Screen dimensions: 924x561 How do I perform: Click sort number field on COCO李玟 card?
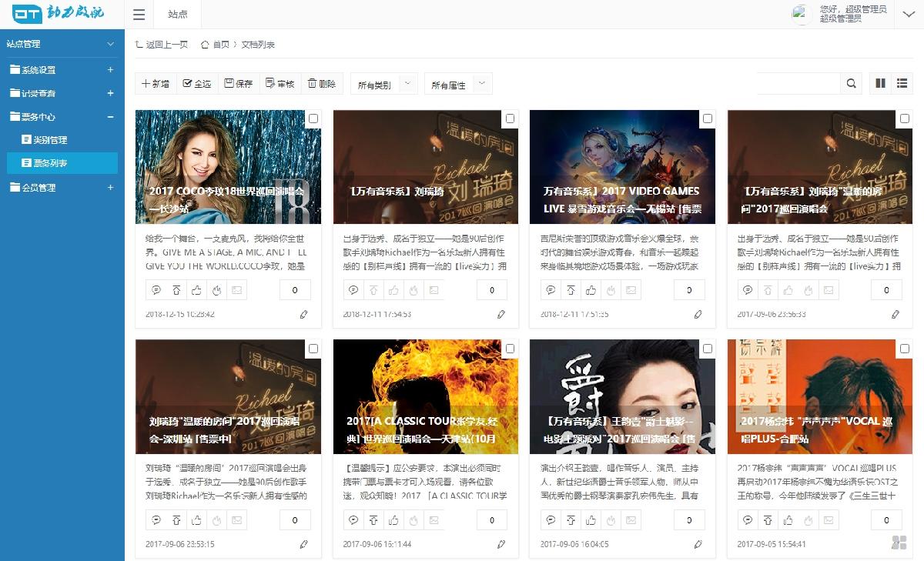tap(295, 290)
